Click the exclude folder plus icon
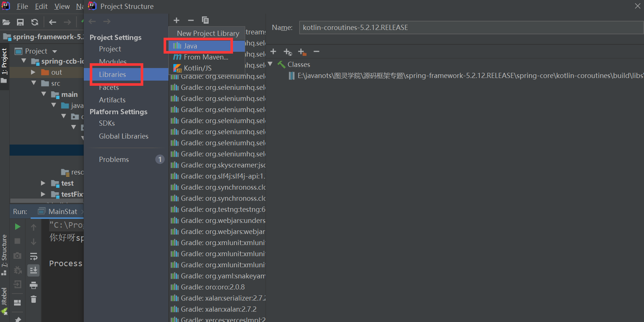 302,52
